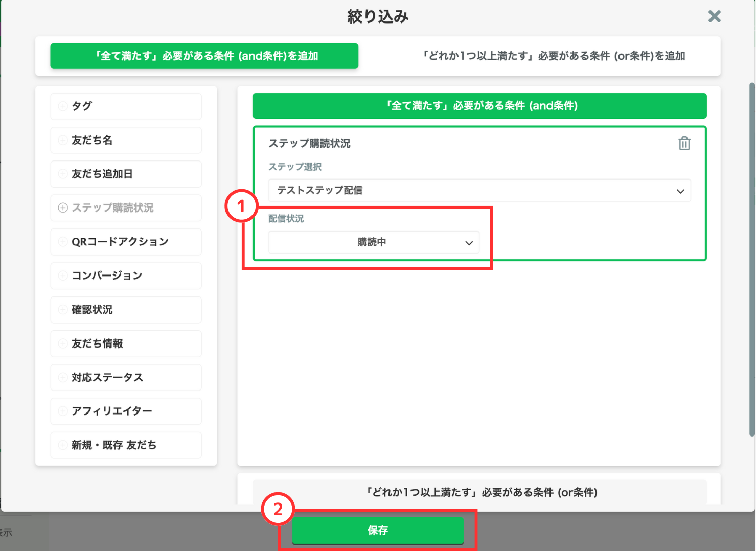Close the 絞り込み dialog with X

click(x=714, y=17)
